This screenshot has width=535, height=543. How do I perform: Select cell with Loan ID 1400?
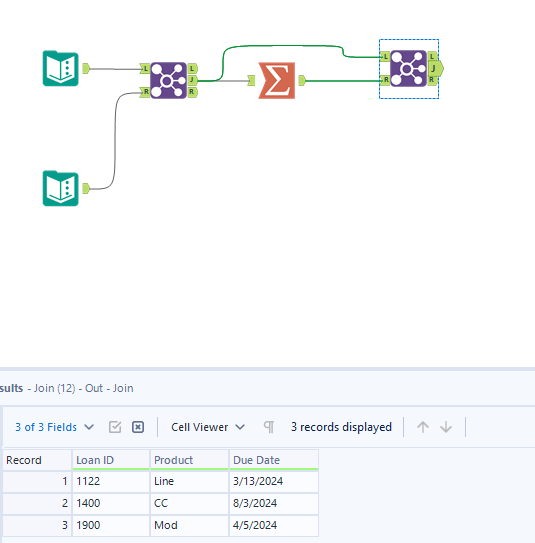[x=111, y=503]
